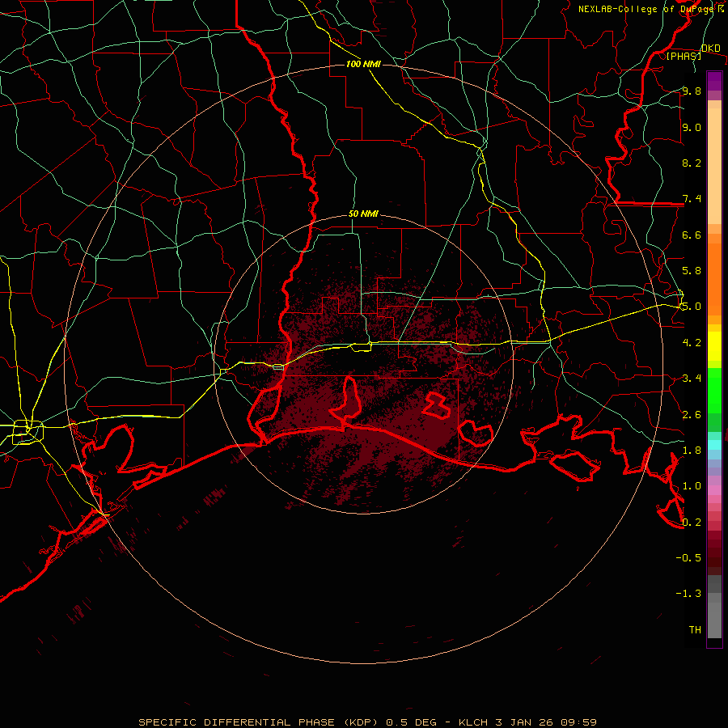
Task: Click the 0.2 value on color scale
Action: click(692, 523)
